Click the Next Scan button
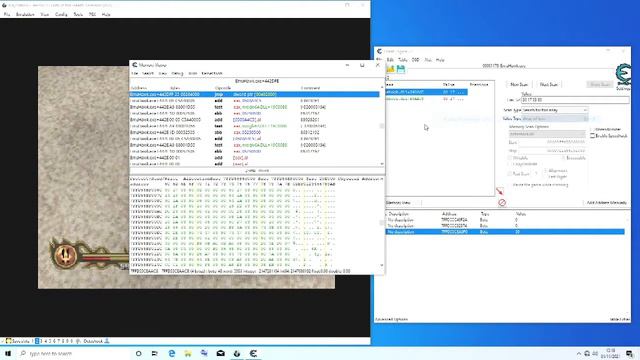The height and width of the screenshot is (360, 640). coord(549,84)
